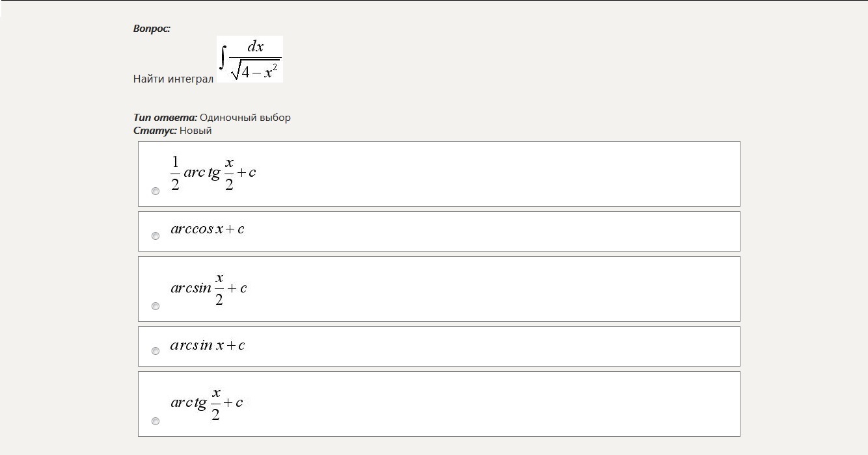868x455 pixels.
Task: Click the "Тип ответа:" label
Action: tap(165, 118)
